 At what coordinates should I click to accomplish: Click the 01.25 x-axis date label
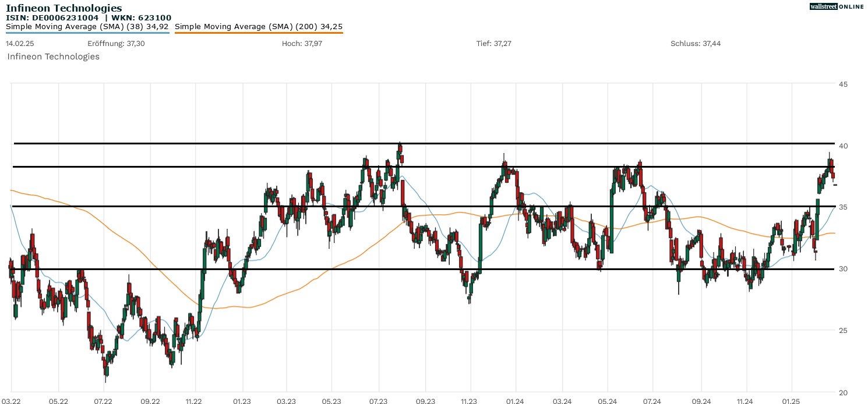coord(791,401)
